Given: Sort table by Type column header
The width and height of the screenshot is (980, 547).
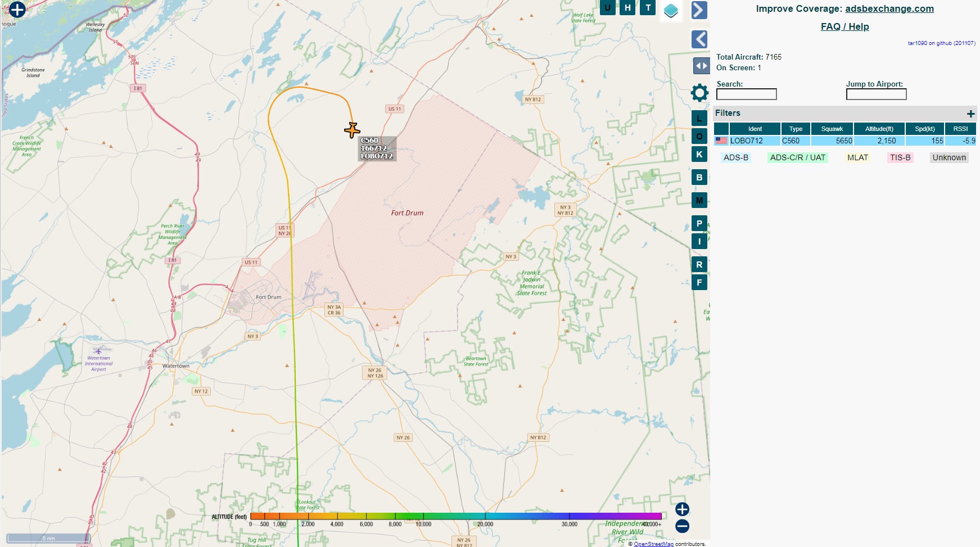Looking at the screenshot, I should (796, 129).
